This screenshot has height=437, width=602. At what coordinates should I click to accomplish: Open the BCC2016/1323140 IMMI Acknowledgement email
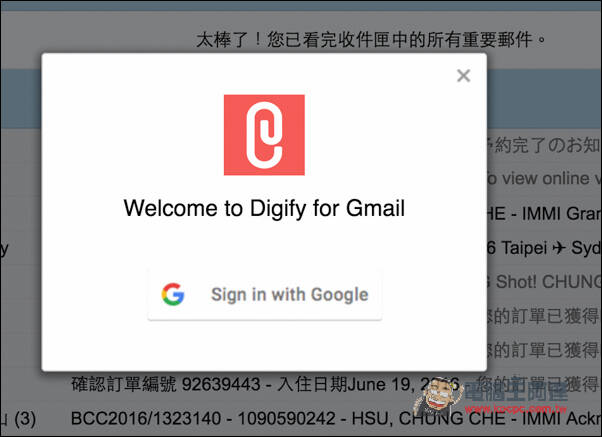pos(336,419)
